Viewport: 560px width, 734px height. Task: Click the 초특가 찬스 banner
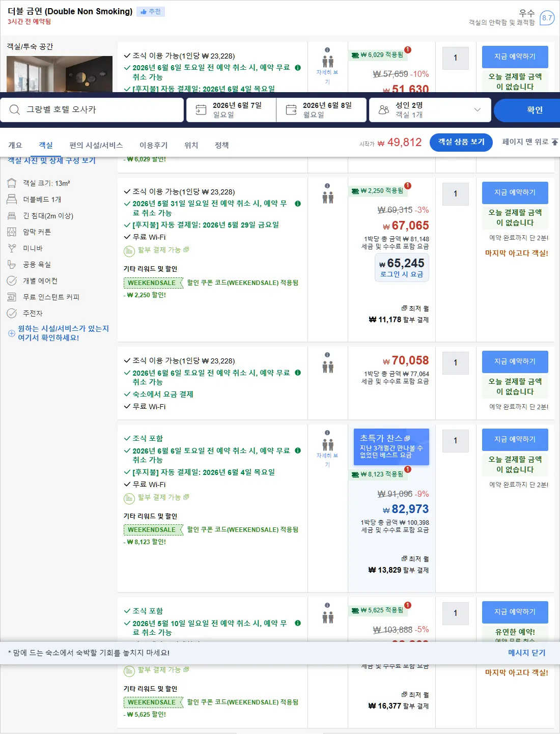point(391,446)
